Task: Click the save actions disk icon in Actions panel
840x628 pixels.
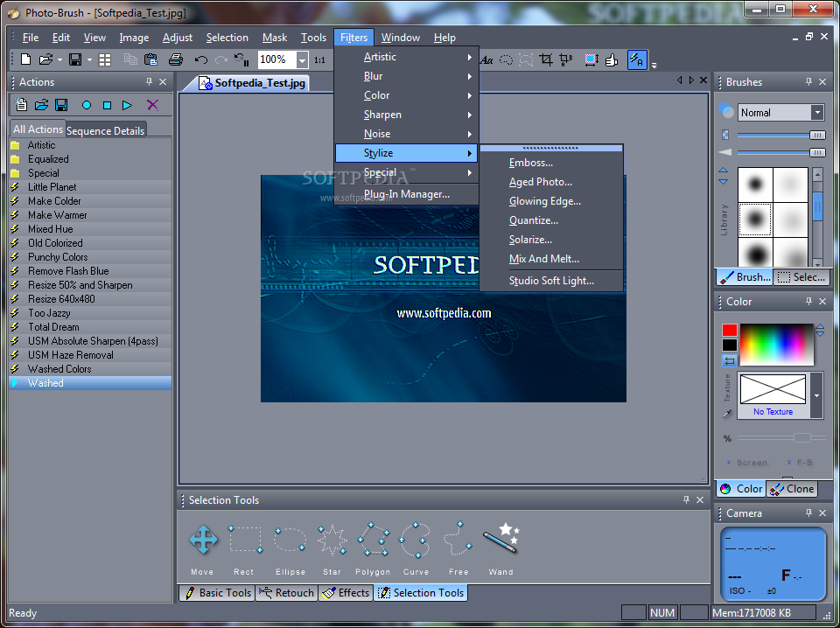Action: [61, 105]
